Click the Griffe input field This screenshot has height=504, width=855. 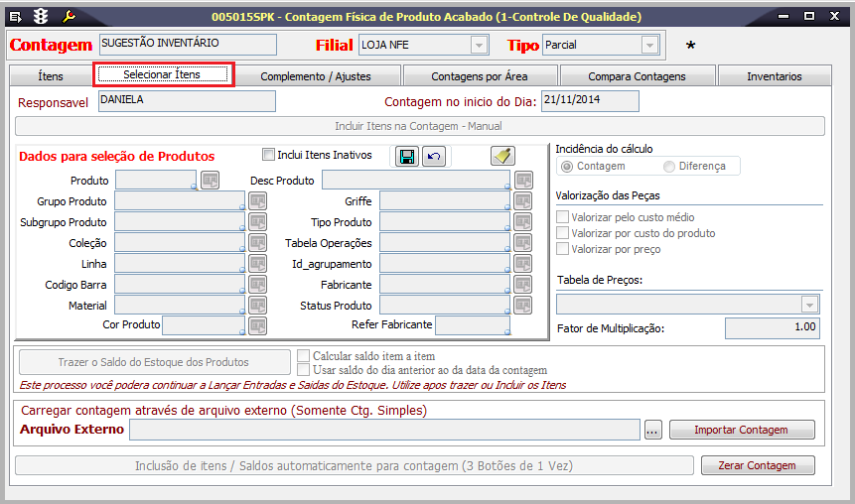click(x=445, y=201)
